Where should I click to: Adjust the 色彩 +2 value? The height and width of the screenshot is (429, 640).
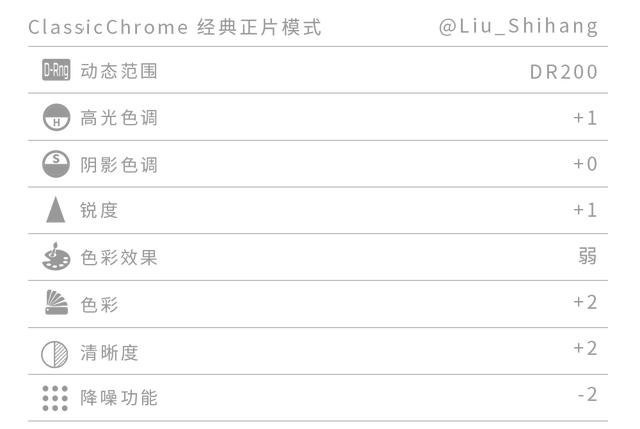[x=585, y=302]
